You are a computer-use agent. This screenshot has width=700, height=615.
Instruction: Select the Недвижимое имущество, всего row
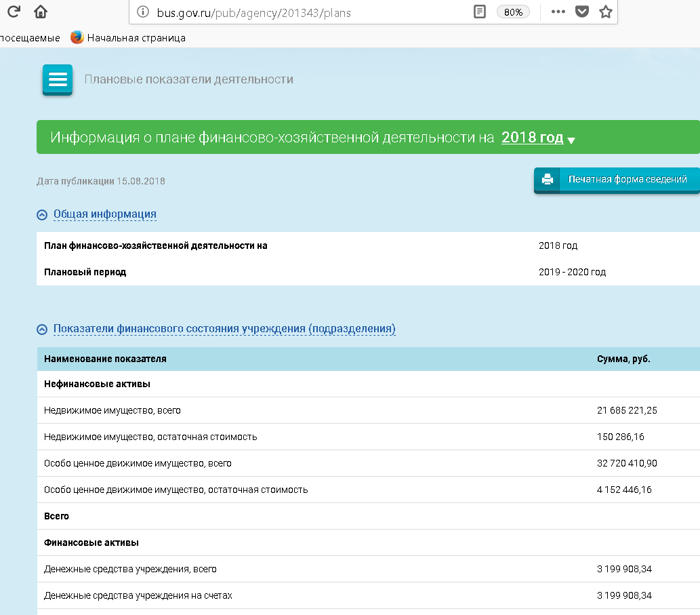point(369,410)
